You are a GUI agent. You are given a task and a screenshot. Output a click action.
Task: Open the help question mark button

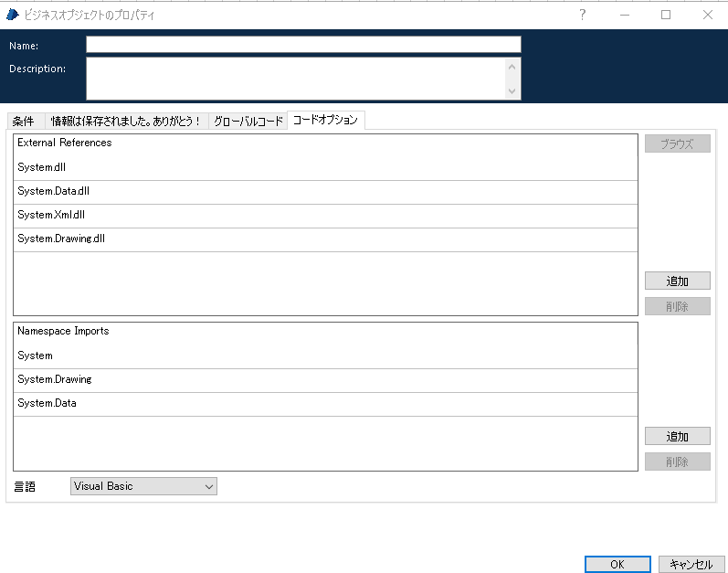pos(582,15)
